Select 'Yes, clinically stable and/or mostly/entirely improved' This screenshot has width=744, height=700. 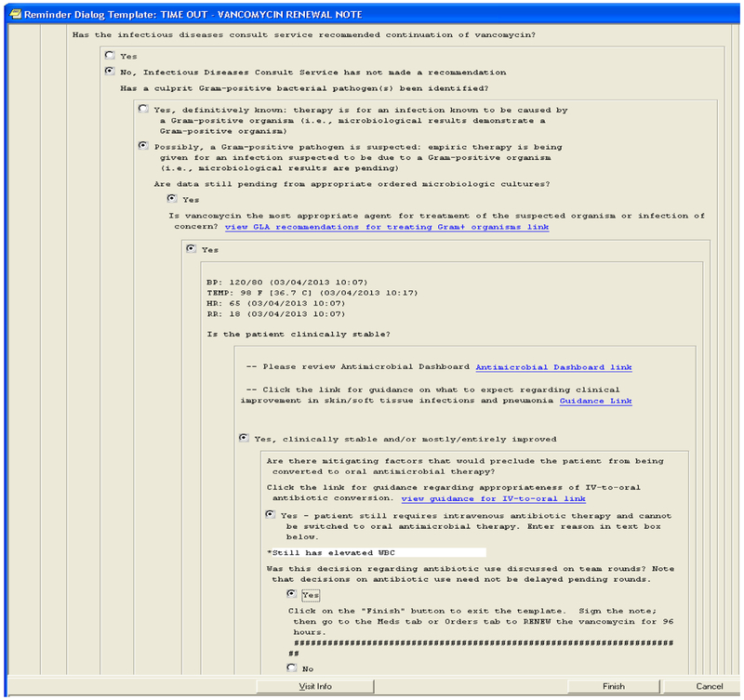[x=244, y=439]
